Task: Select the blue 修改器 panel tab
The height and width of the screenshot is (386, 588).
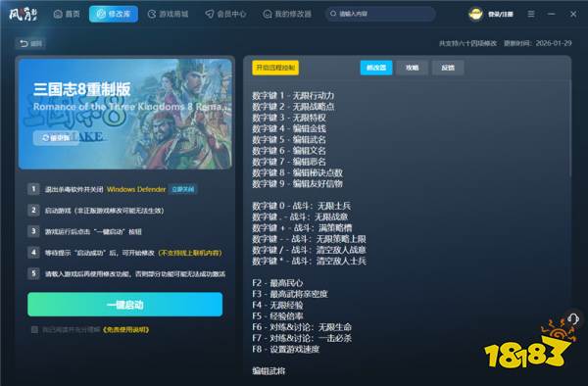Action: point(376,68)
